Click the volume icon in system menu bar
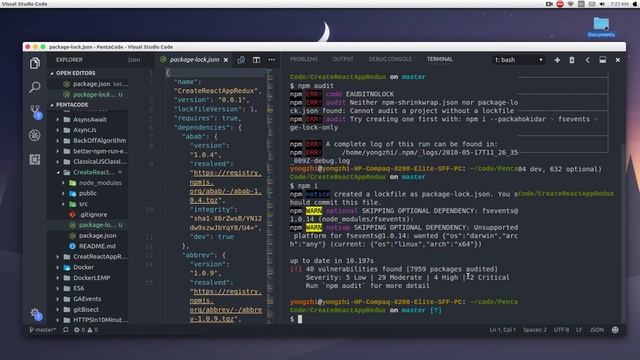Viewport: 640px width, 360px height. click(x=602, y=4)
